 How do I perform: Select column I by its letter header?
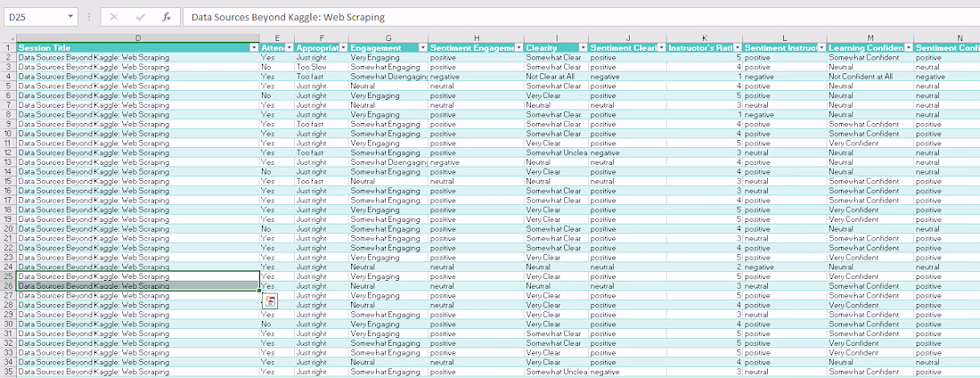(x=556, y=39)
